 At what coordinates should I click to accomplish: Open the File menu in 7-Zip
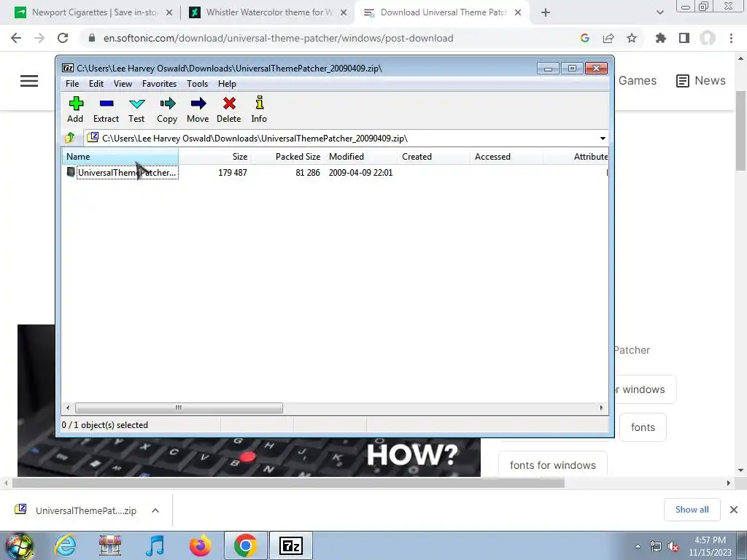(x=72, y=84)
